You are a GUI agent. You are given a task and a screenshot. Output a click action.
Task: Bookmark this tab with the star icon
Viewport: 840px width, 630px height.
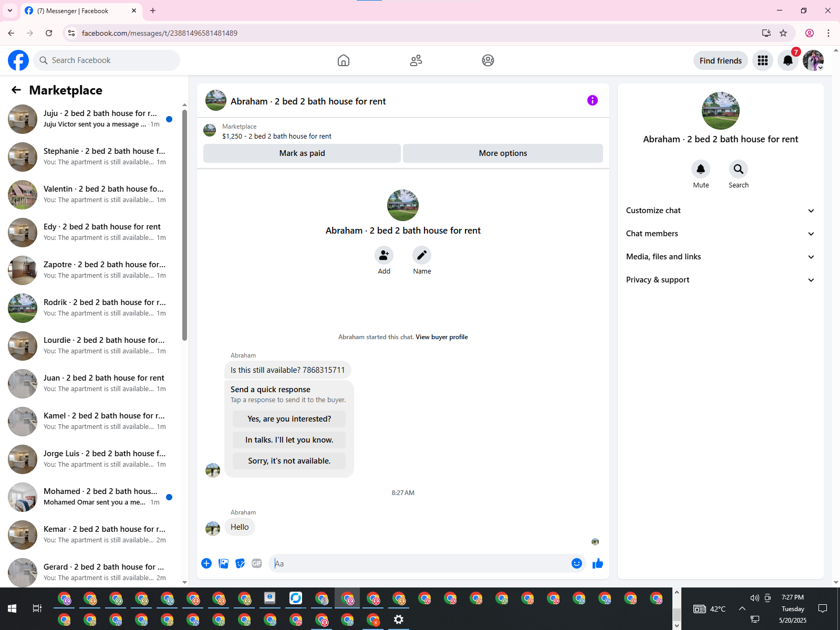point(783,33)
